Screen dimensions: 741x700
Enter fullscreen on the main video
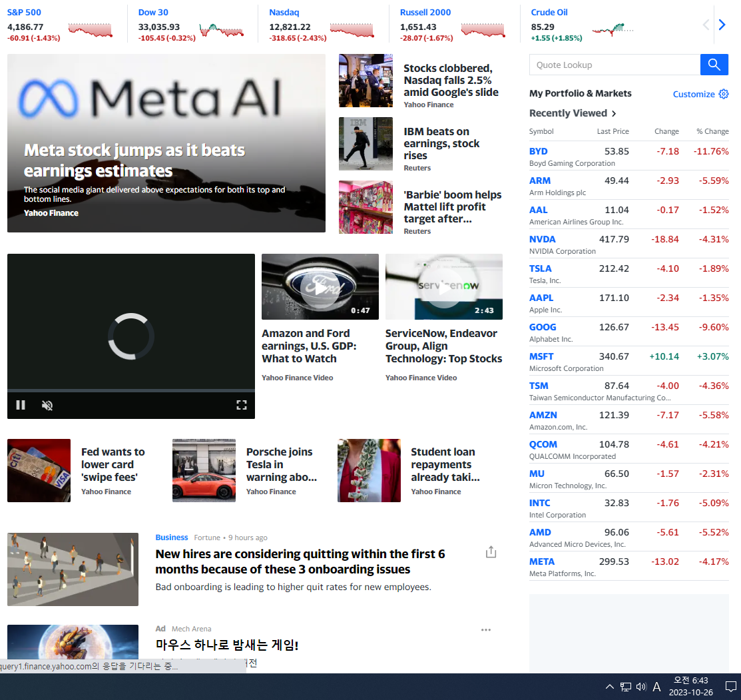tap(242, 405)
